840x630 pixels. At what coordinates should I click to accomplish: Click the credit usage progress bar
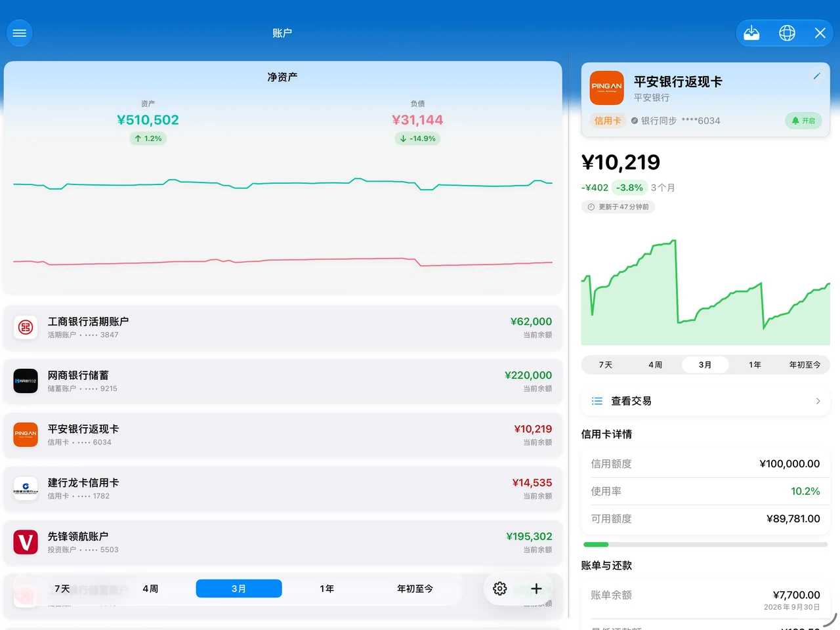click(x=705, y=544)
